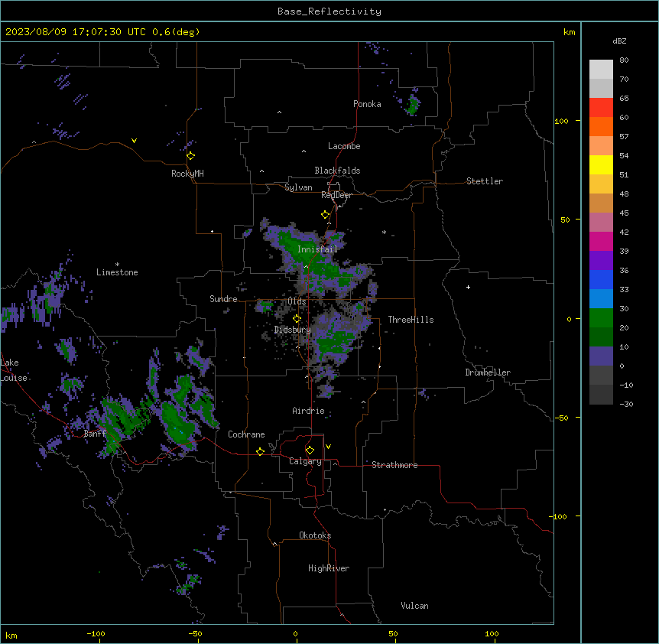Click the Drumheller town label
Screen dimensions: 659x644
[x=488, y=372]
